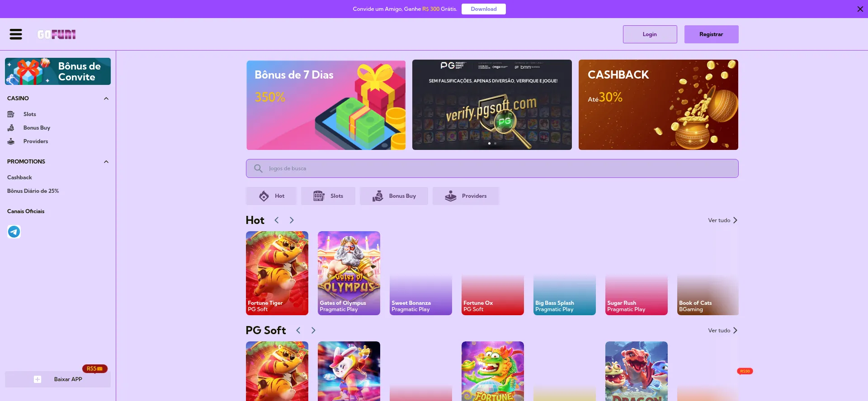Show previous PG Soft games arrow
Image resolution: width=868 pixels, height=401 pixels.
298,331
